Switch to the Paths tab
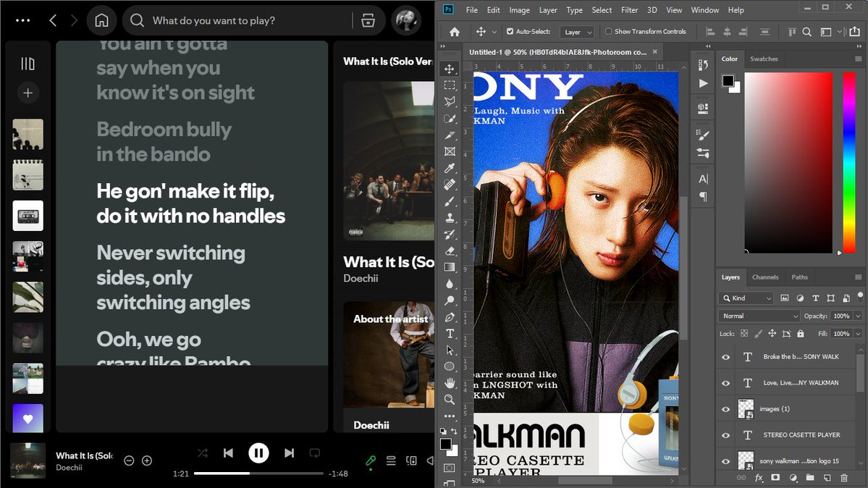The height and width of the screenshot is (488, 868). click(x=799, y=277)
